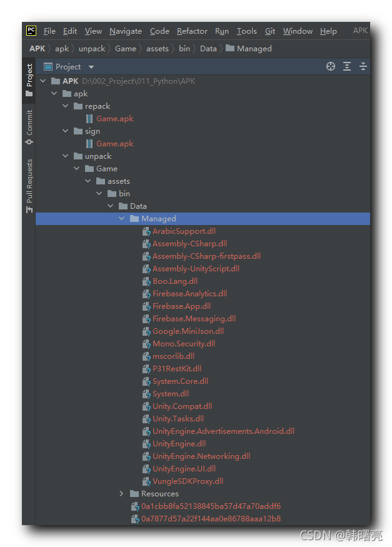
Task: Open the Edit menu
Action: coord(70,31)
